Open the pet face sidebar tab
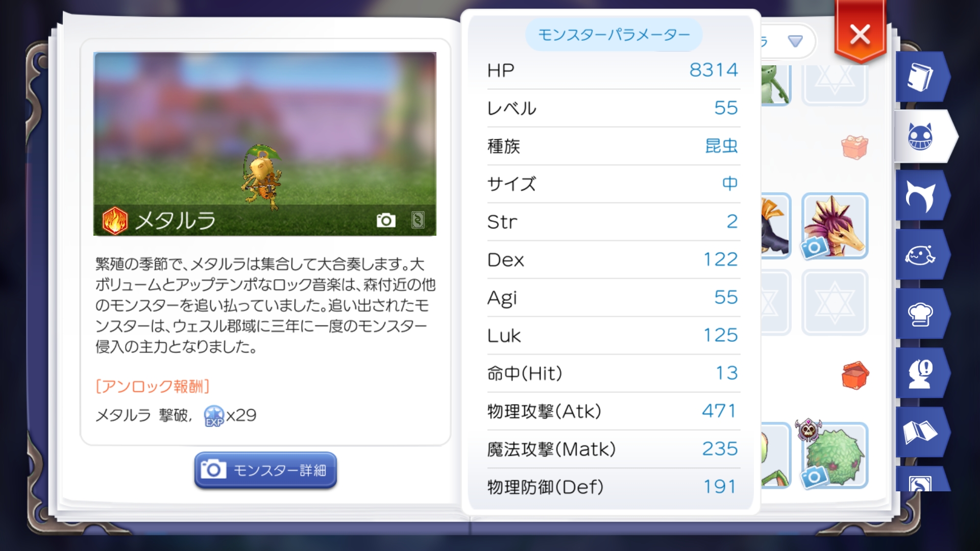Viewport: 980px width, 551px height. click(920, 255)
